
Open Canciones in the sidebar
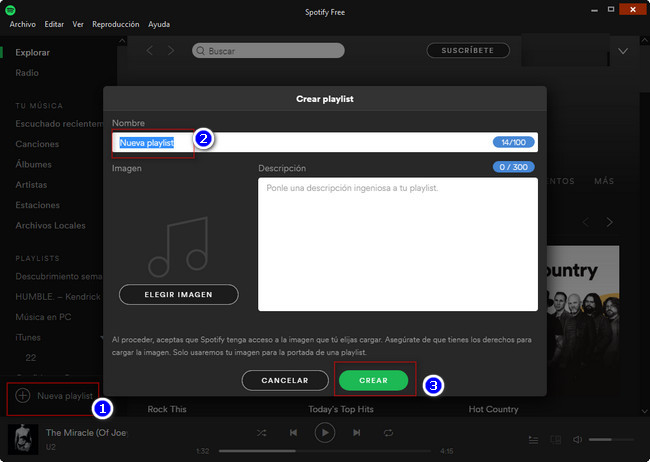point(37,144)
